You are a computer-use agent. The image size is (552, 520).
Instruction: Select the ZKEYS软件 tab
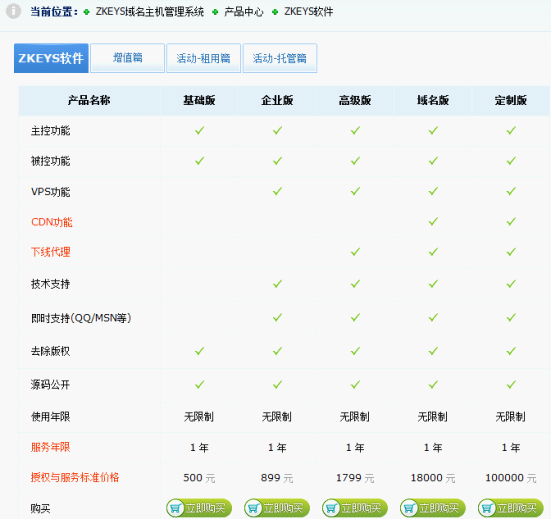[x=51, y=58]
